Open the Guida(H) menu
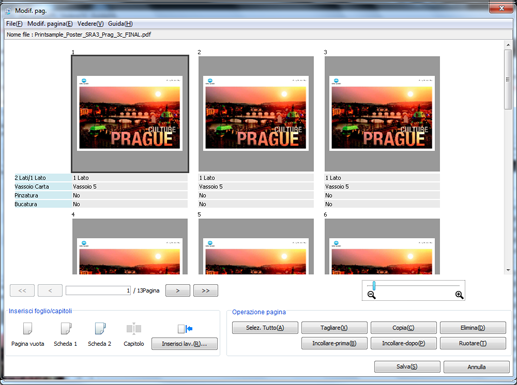This screenshot has width=517, height=385. 120,24
